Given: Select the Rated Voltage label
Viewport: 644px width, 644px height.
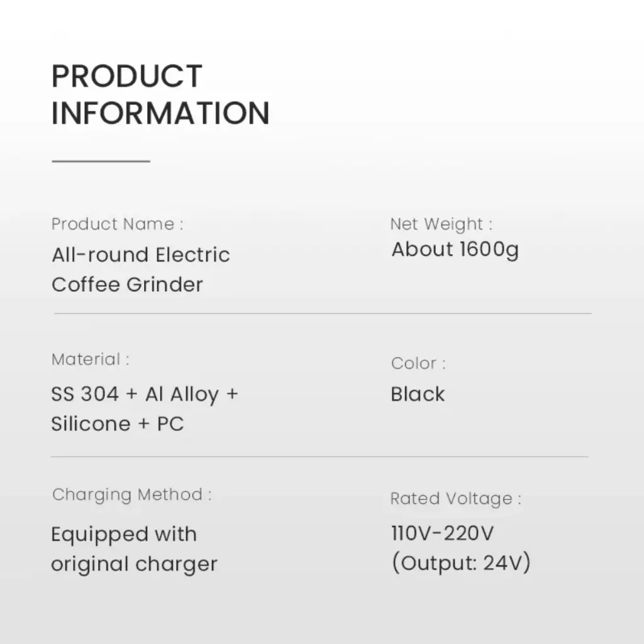Looking at the screenshot, I should 456,499.
